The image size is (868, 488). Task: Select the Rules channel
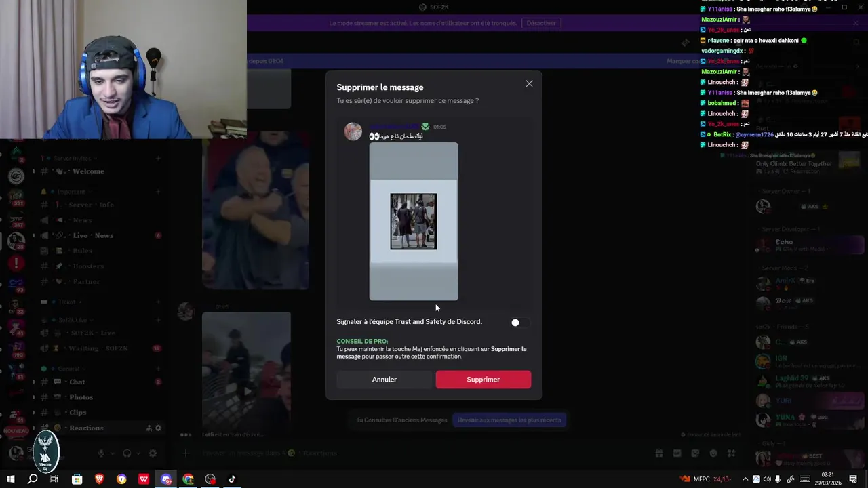tap(100, 251)
